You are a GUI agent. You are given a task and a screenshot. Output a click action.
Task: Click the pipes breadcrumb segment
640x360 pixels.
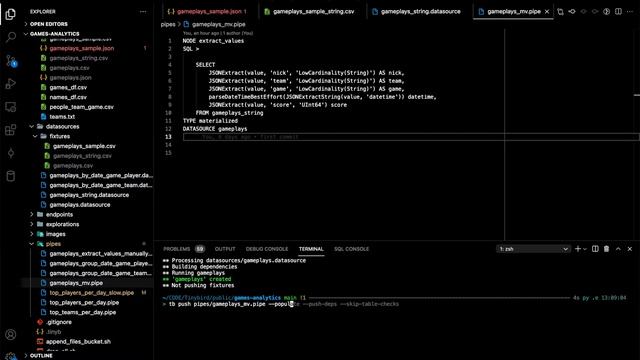(x=168, y=24)
